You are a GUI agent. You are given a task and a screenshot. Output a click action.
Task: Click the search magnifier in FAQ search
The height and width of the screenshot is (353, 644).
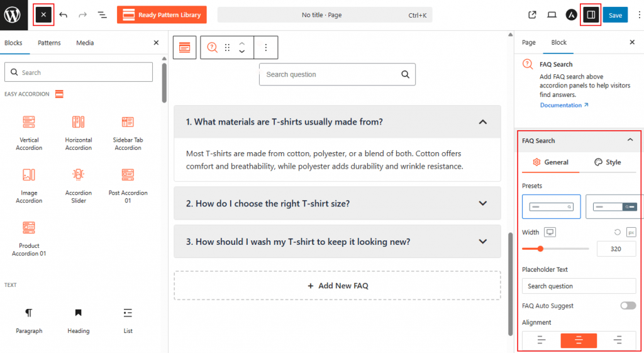pos(405,75)
